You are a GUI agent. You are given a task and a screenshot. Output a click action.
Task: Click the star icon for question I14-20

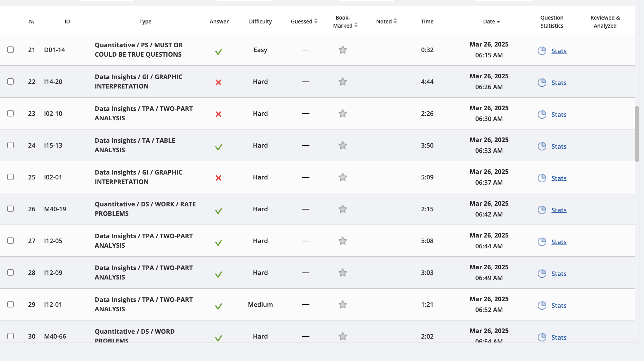[343, 81]
